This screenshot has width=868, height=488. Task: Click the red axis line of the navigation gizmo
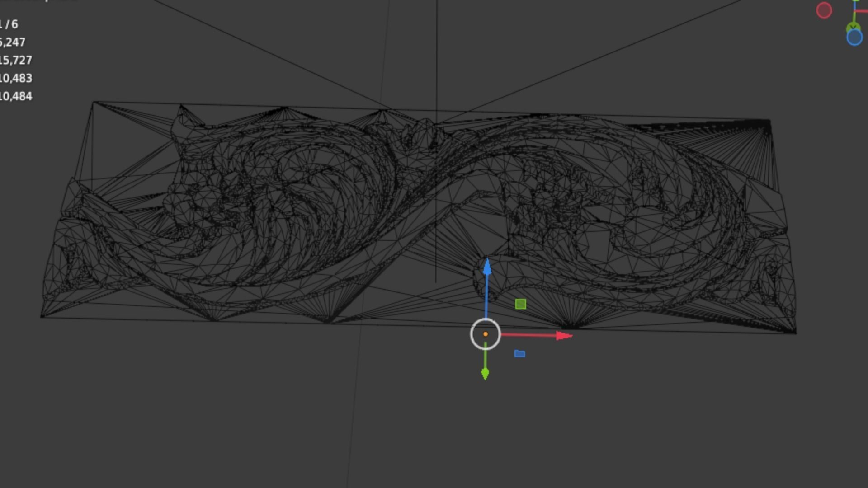[863, 11]
